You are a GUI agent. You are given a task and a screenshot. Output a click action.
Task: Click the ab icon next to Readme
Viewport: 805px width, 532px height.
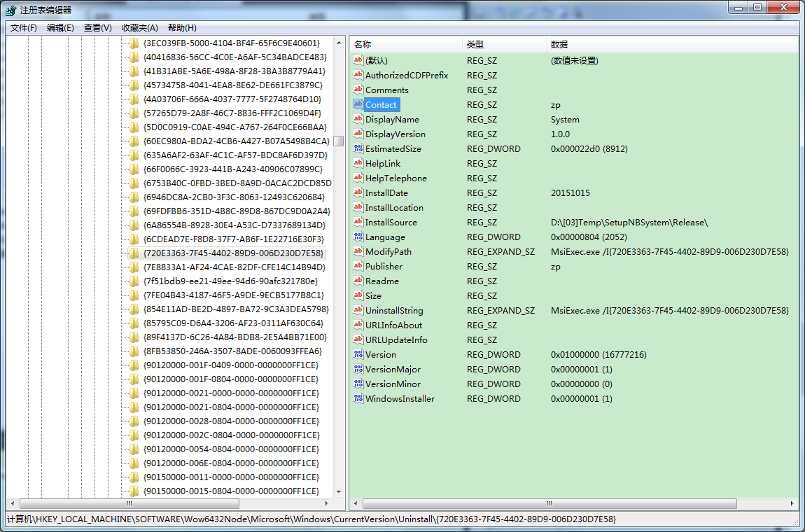click(x=358, y=281)
